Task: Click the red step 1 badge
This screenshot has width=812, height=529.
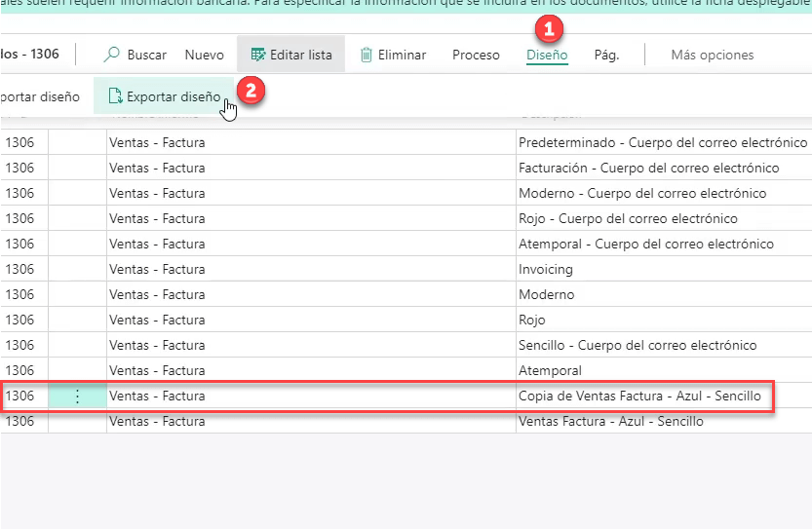Action: pos(548,30)
